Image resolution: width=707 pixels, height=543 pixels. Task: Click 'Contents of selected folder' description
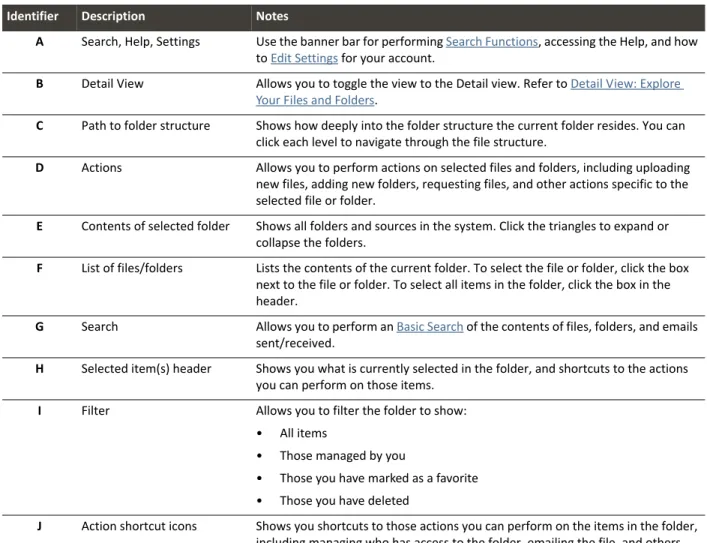pyautogui.click(x=156, y=226)
